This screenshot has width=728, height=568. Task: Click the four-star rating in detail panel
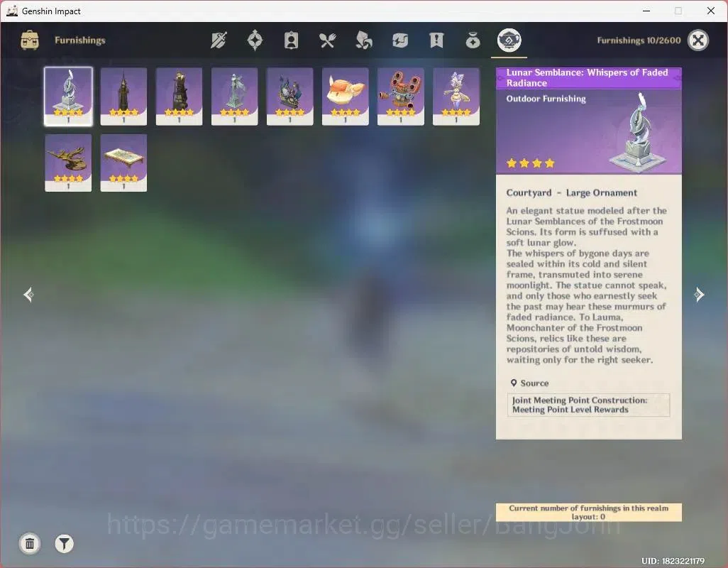[531, 163]
